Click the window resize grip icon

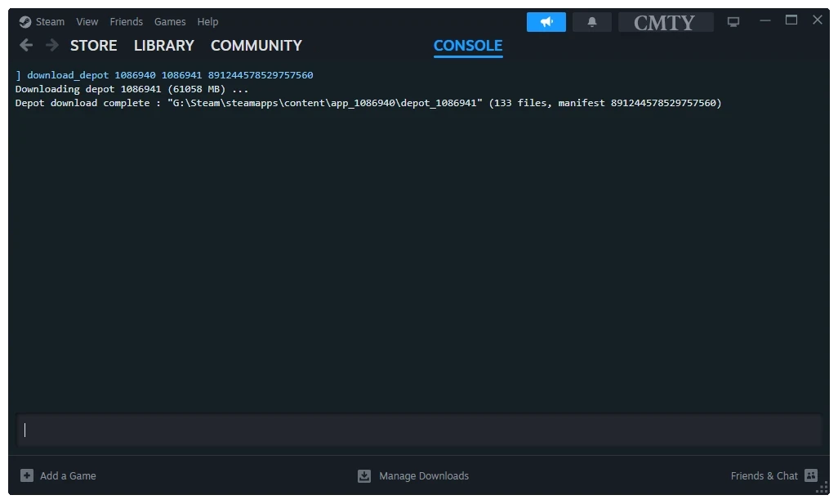tap(822, 488)
